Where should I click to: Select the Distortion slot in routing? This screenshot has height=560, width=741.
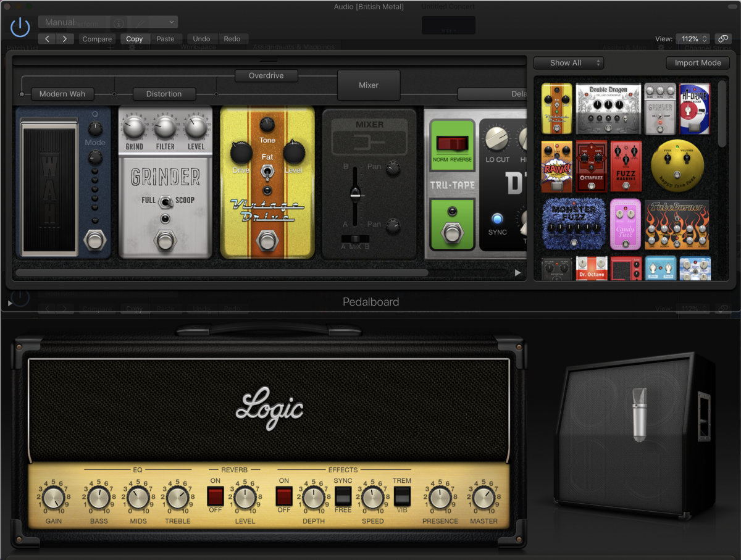pos(164,94)
